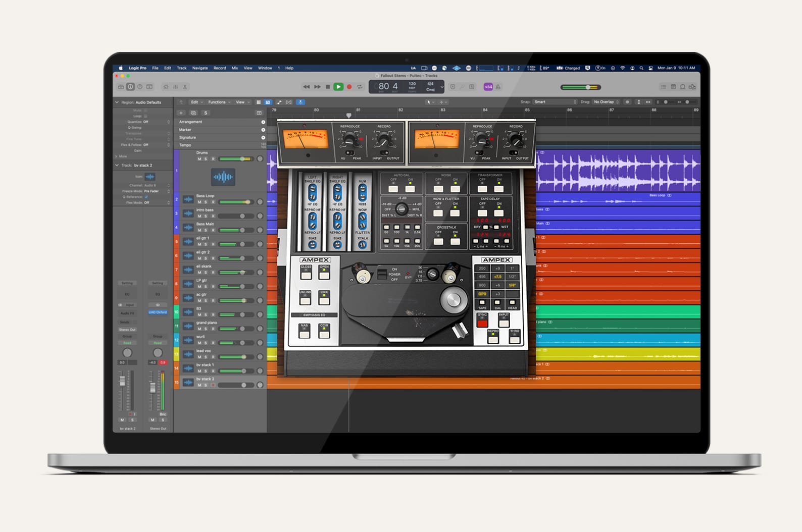Open the Mix menu in menu bar
The height and width of the screenshot is (532, 802).
[235, 68]
